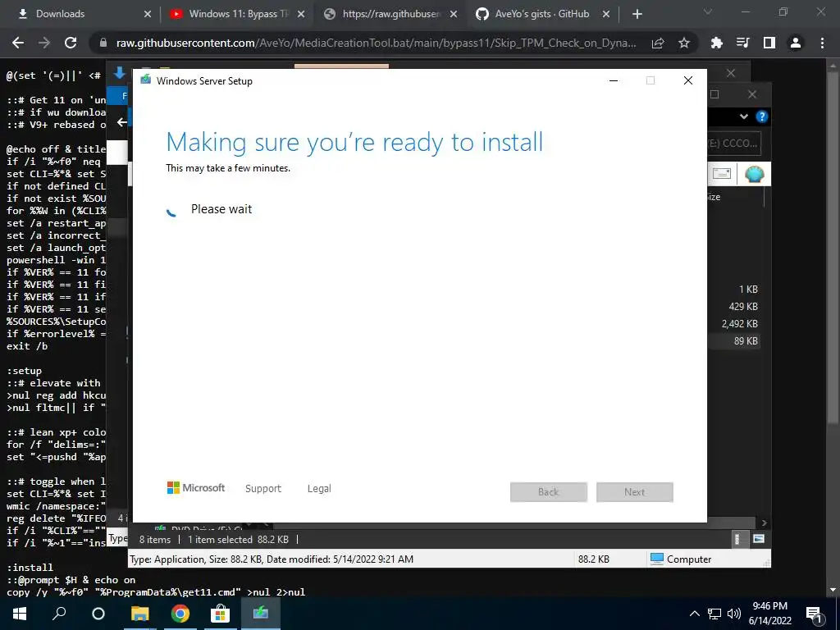This screenshot has height=630, width=840.
Task: Click the site lock icon in address bar
Action: 103,43
